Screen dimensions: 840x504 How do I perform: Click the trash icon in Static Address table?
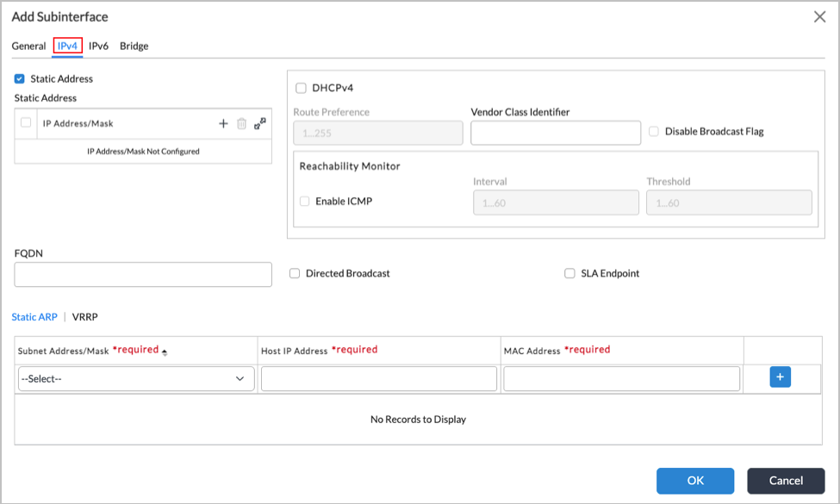pos(241,124)
